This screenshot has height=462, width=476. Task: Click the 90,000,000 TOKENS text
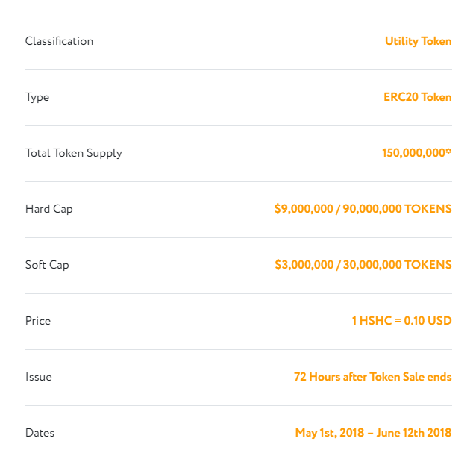(397, 209)
